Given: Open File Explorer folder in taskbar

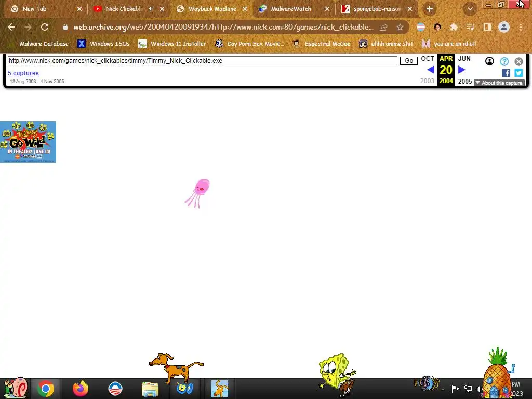Looking at the screenshot, I should pyautogui.click(x=150, y=389).
